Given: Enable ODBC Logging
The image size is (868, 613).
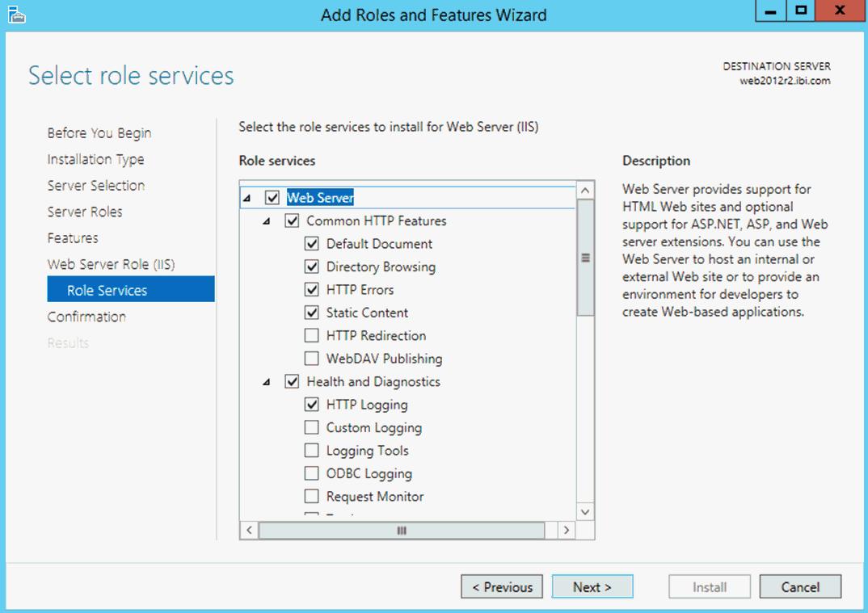Looking at the screenshot, I should [312, 473].
